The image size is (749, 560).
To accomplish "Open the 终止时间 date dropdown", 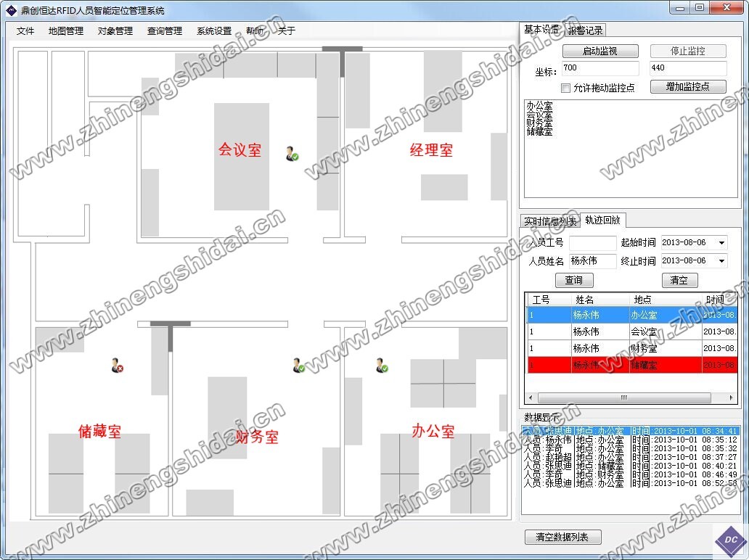I will 721,261.
